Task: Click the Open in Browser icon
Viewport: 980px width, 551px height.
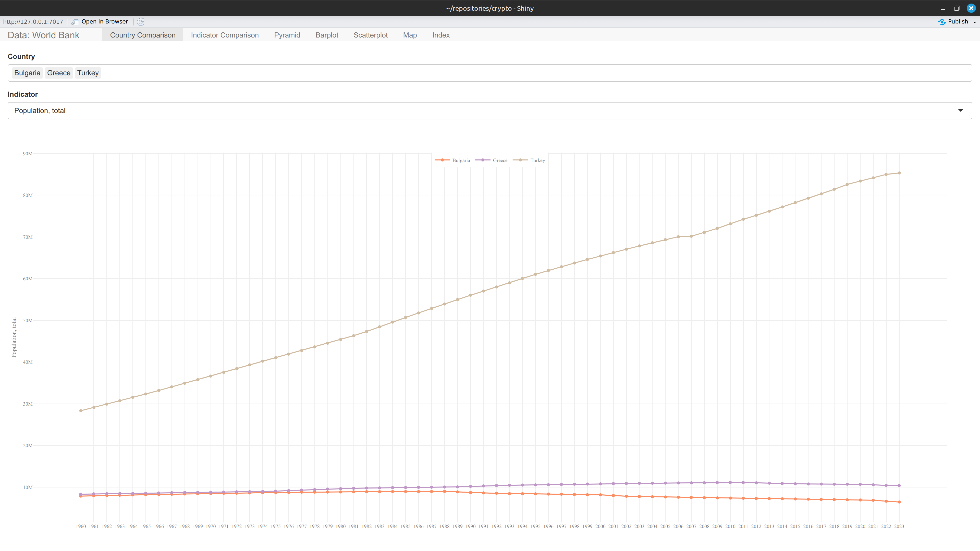Action: [x=75, y=22]
